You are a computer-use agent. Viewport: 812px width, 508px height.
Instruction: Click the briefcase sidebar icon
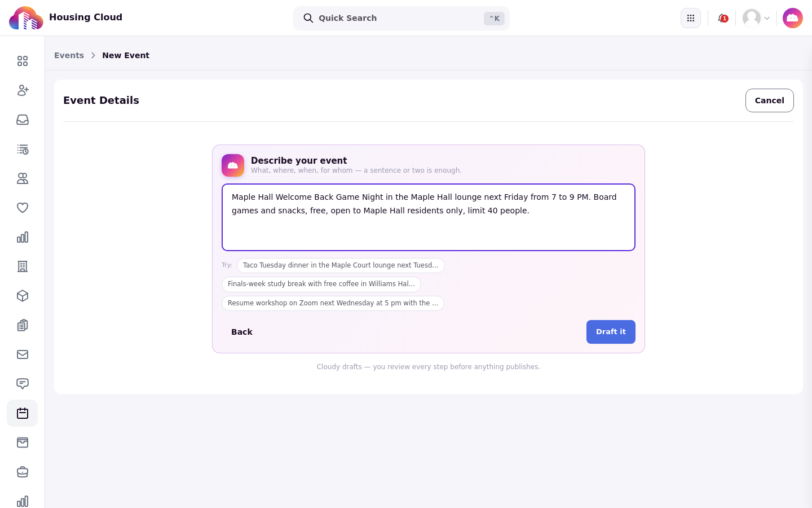click(23, 472)
